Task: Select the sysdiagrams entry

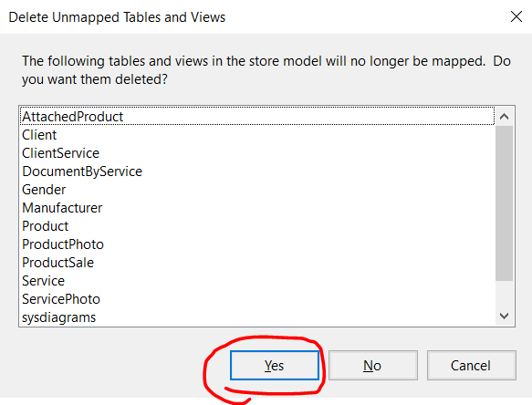Action: [x=257, y=317]
